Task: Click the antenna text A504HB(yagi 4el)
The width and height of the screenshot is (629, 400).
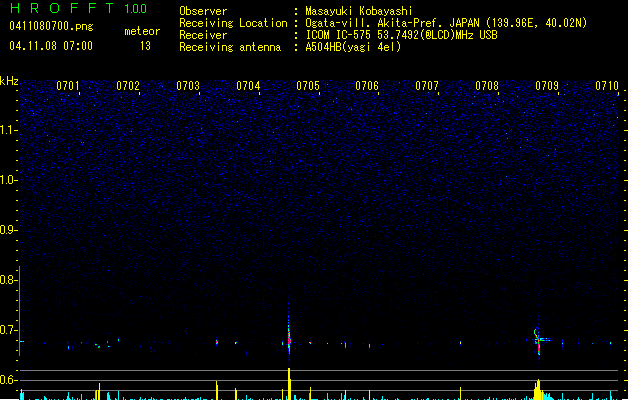Action: point(353,47)
